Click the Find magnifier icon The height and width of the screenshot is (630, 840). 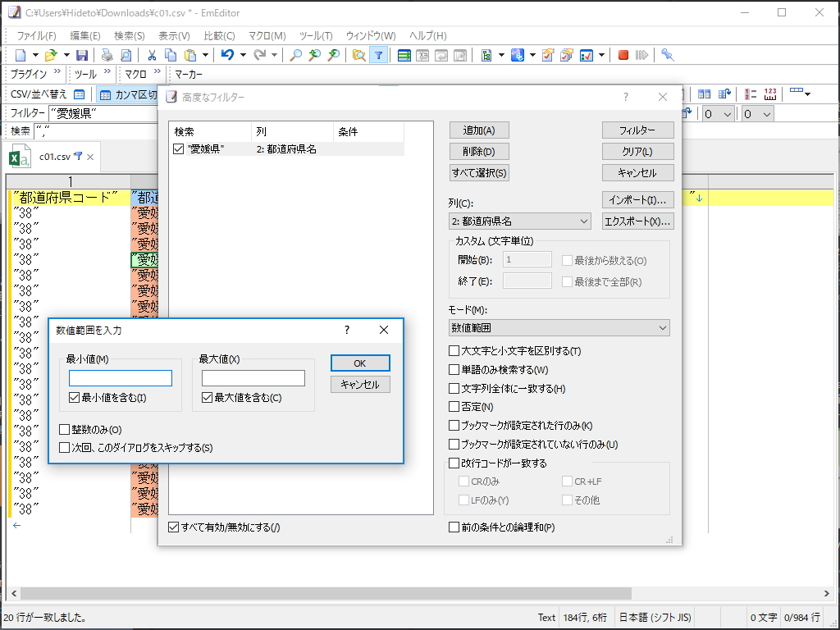click(295, 54)
